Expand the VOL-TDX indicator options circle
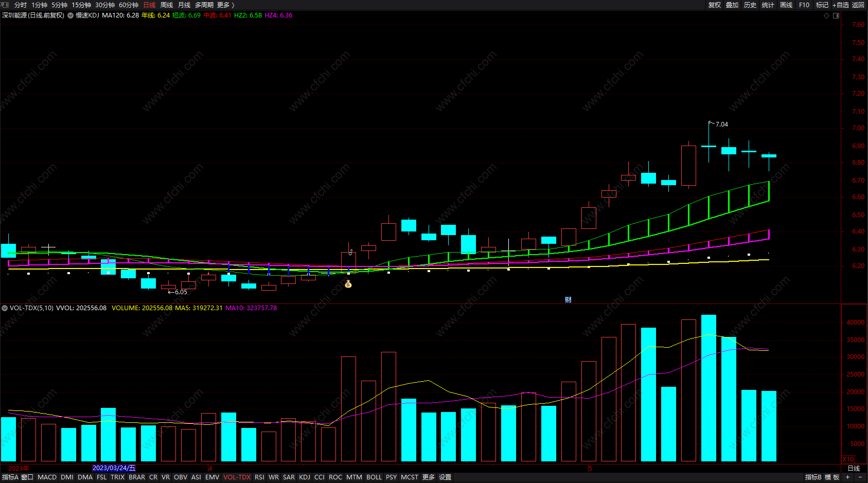The image size is (868, 483). point(5,308)
